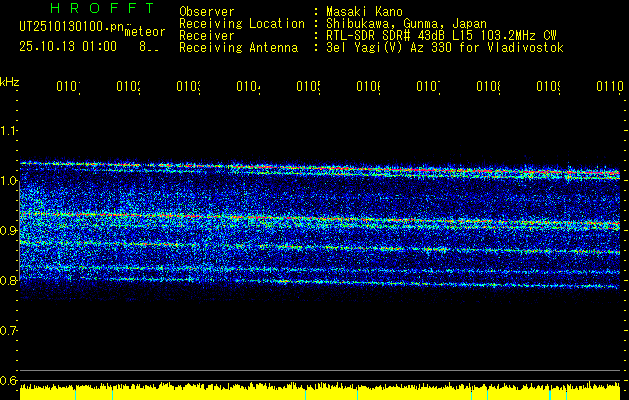Click the 25.10.13 01:00 timestamp

pyautogui.click(x=68, y=46)
